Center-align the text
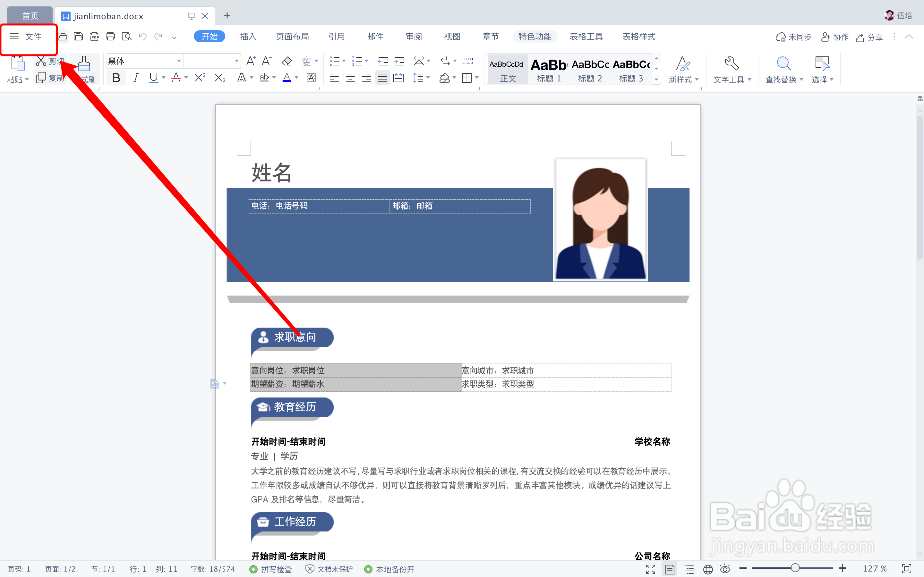924x577 pixels. tap(350, 78)
